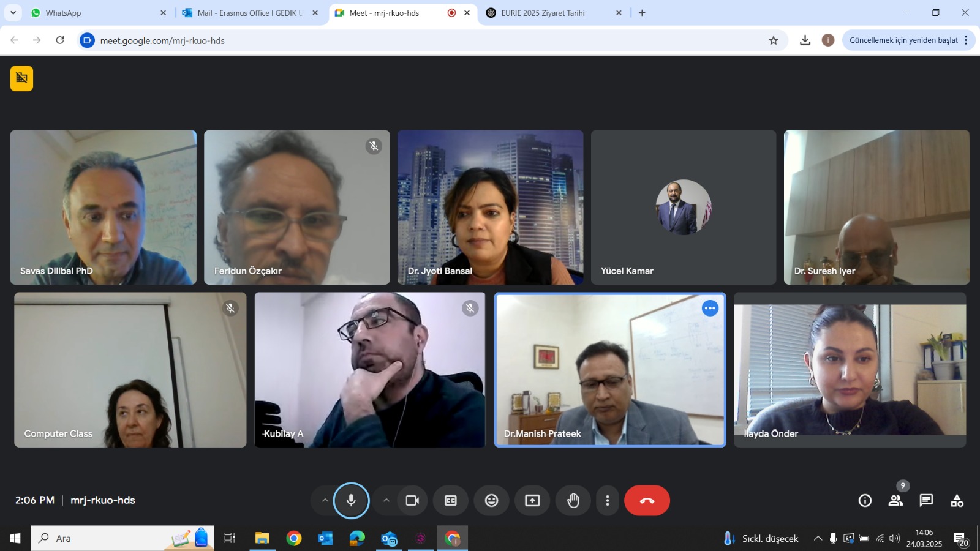Image resolution: width=980 pixels, height=551 pixels.
Task: Open Microsoft Edge from taskbar
Action: [357, 538]
